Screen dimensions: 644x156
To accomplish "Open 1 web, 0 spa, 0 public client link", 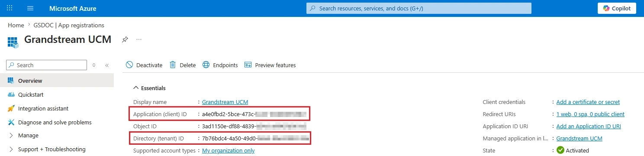I will point(590,114).
